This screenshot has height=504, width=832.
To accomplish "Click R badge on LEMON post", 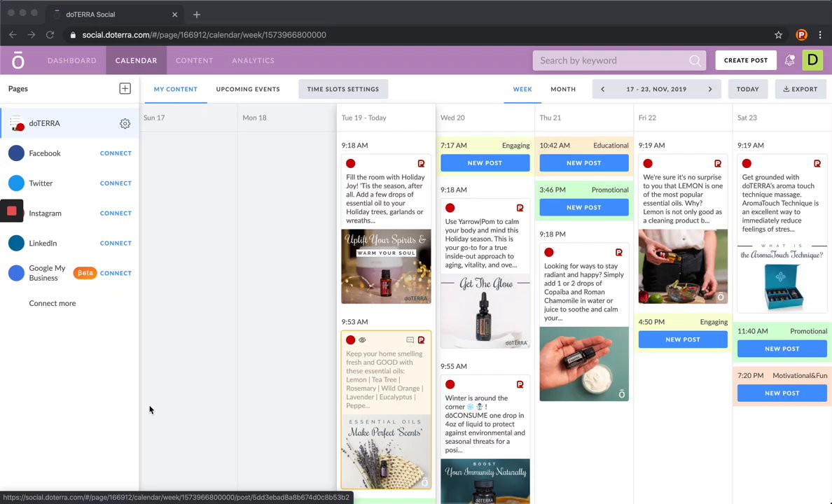I will click(718, 163).
